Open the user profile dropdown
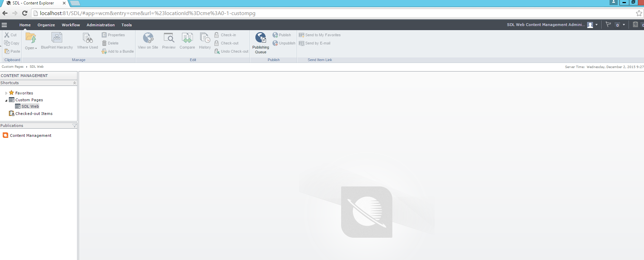Image resolution: width=644 pixels, height=260 pixels. point(596,25)
